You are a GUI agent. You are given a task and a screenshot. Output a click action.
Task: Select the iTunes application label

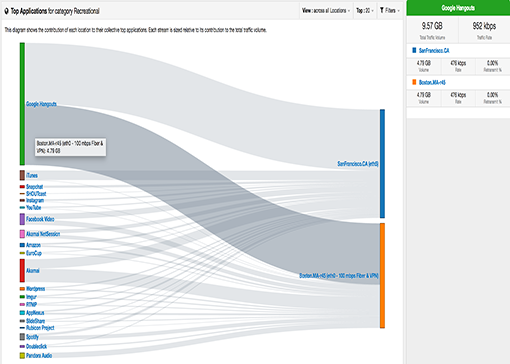click(32, 175)
